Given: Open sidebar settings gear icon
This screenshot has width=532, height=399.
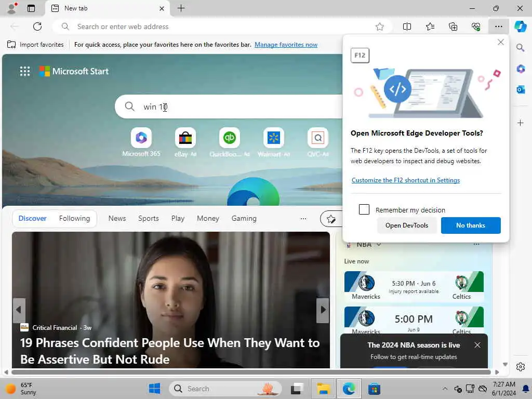Looking at the screenshot, I should (521, 367).
